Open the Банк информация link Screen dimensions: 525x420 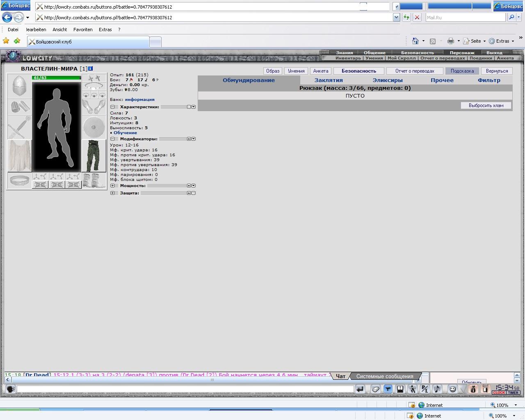click(x=140, y=100)
